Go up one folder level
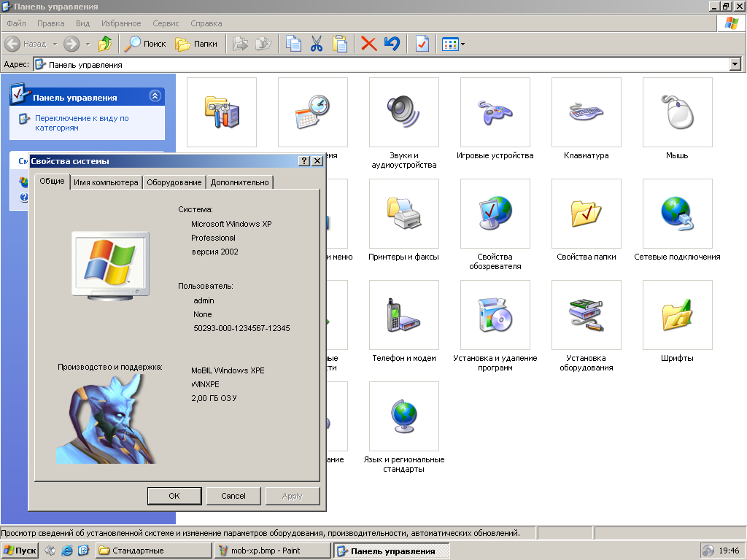The height and width of the screenshot is (560, 747). coord(105,44)
